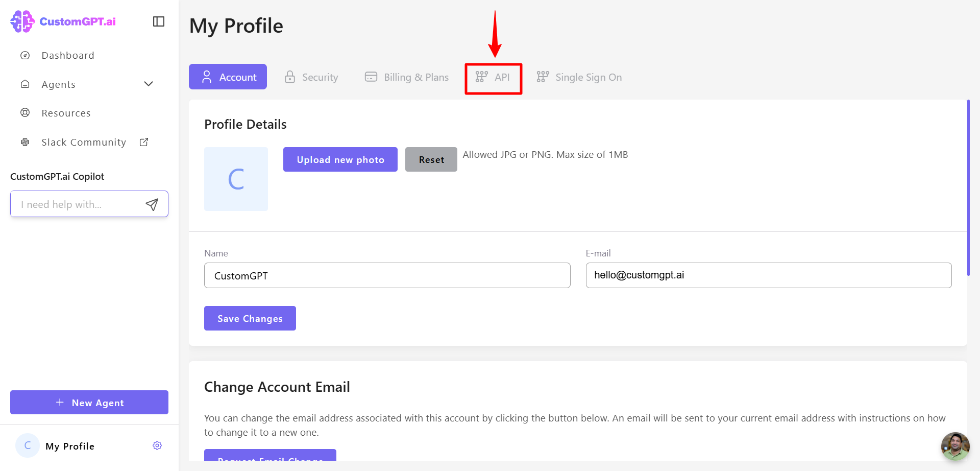980x471 pixels.
Task: Send the Copilot message arrow
Action: (152, 204)
